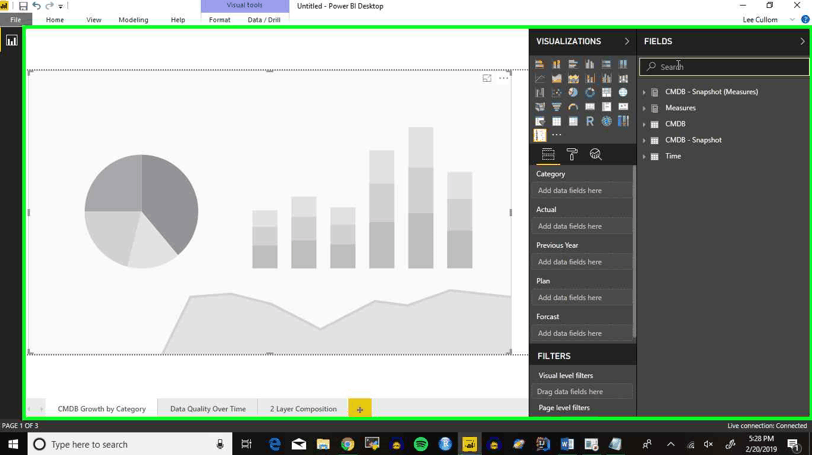This screenshot has height=455, width=813.
Task: Select the Stacked column chart visual
Action: pos(556,64)
